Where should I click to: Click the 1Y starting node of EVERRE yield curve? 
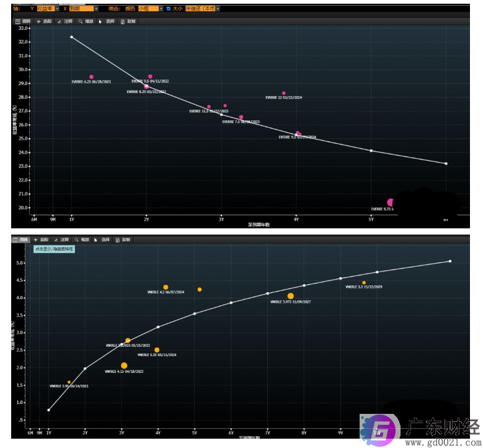[x=71, y=37]
